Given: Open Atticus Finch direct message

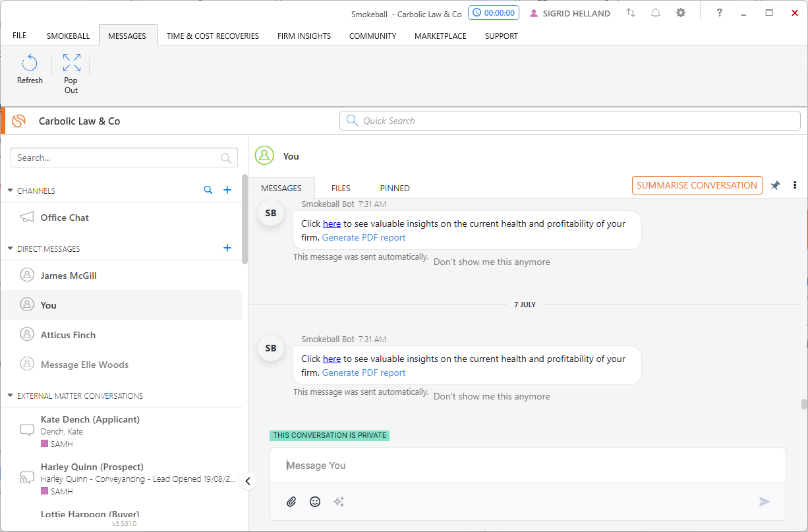Looking at the screenshot, I should (121, 335).
